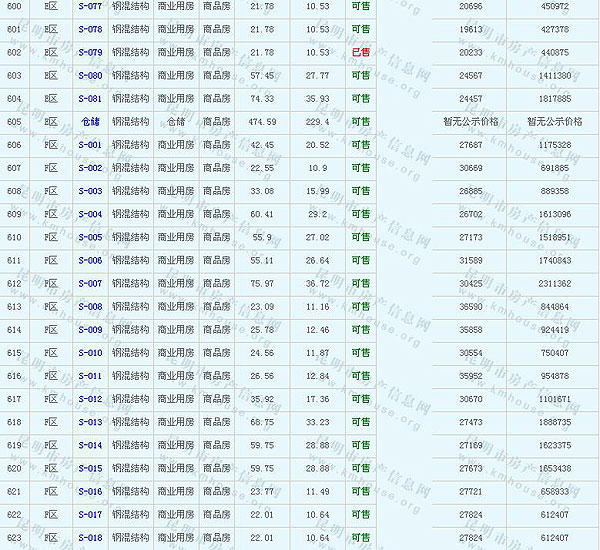
Task: Select unit link S-018
Action: [90, 538]
